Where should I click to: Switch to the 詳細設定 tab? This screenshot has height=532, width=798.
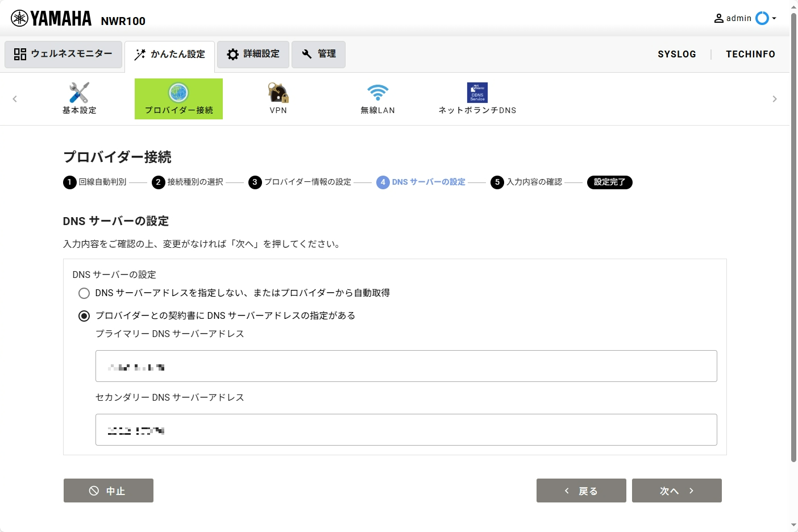(253, 55)
